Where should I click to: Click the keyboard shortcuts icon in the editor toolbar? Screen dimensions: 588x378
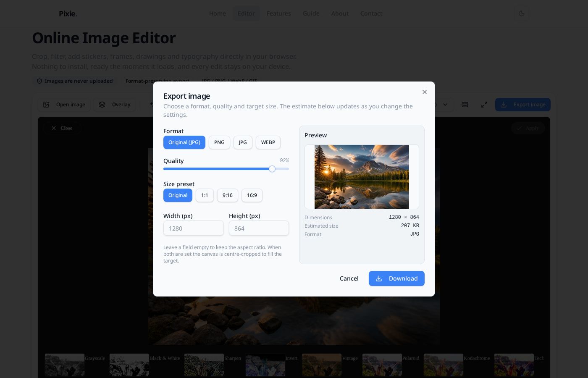point(465,105)
